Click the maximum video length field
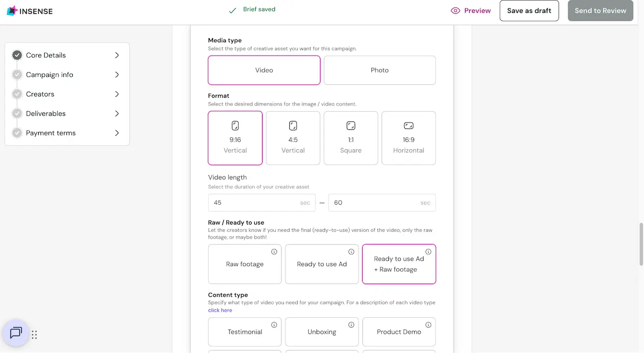The image size is (644, 353). pyautogui.click(x=382, y=203)
